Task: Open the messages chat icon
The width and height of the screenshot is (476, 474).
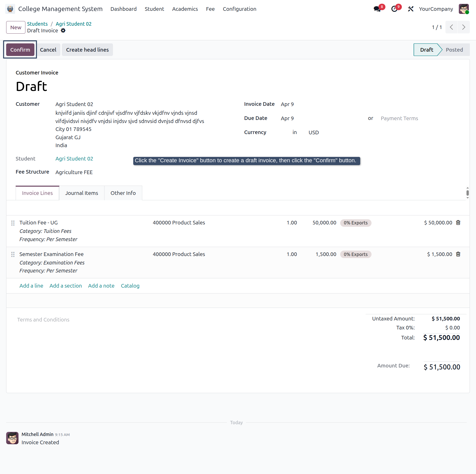Action: coord(377,9)
